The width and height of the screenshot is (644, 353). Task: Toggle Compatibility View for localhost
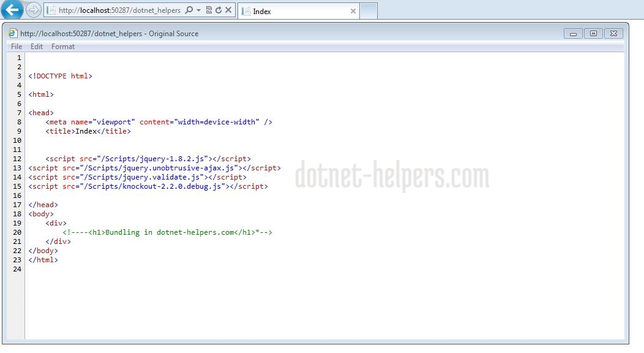(209, 10)
